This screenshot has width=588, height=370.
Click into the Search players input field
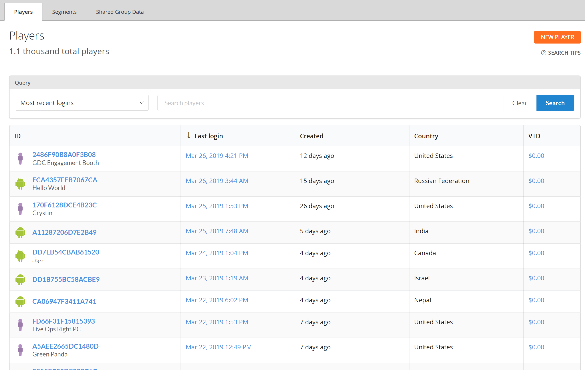tap(330, 103)
